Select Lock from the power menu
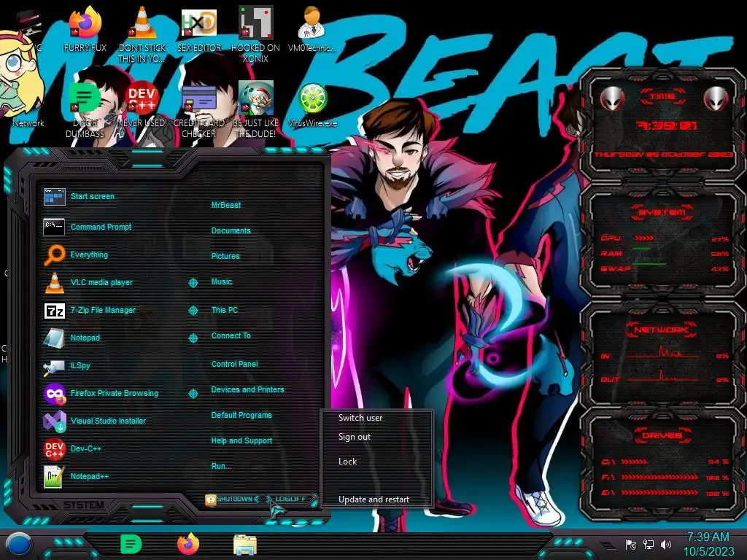This screenshot has width=747, height=560. click(347, 462)
